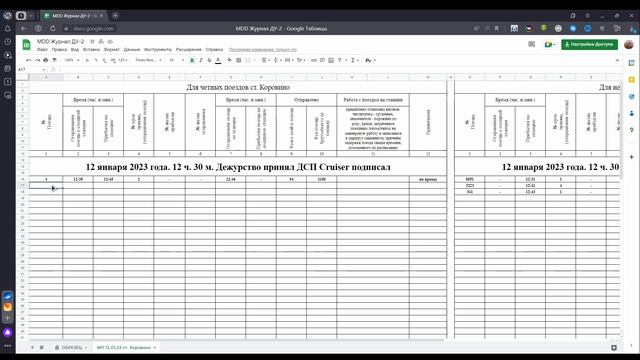Click the insert link icon
The width and height of the screenshot is (640, 360).
tap(313, 60)
